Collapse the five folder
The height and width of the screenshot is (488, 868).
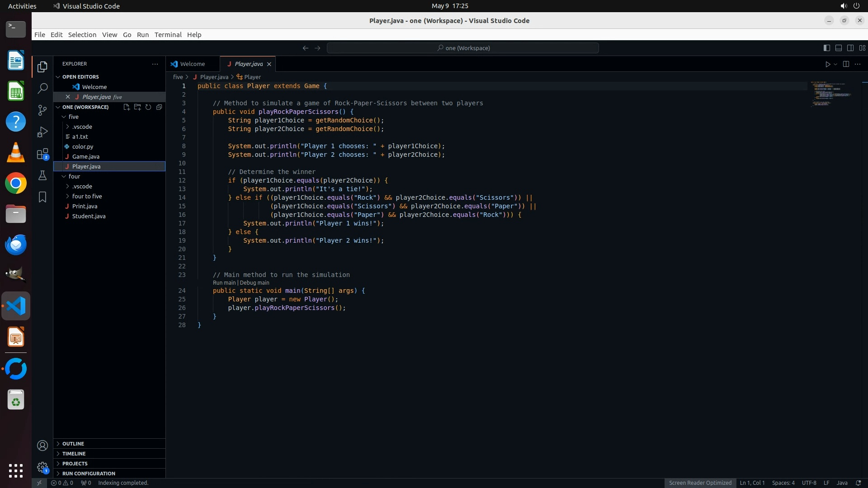(73, 117)
